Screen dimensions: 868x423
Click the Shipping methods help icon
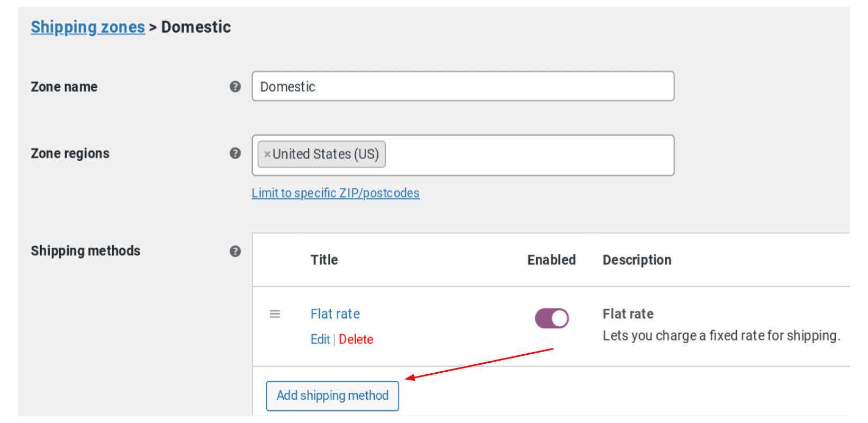[236, 252]
